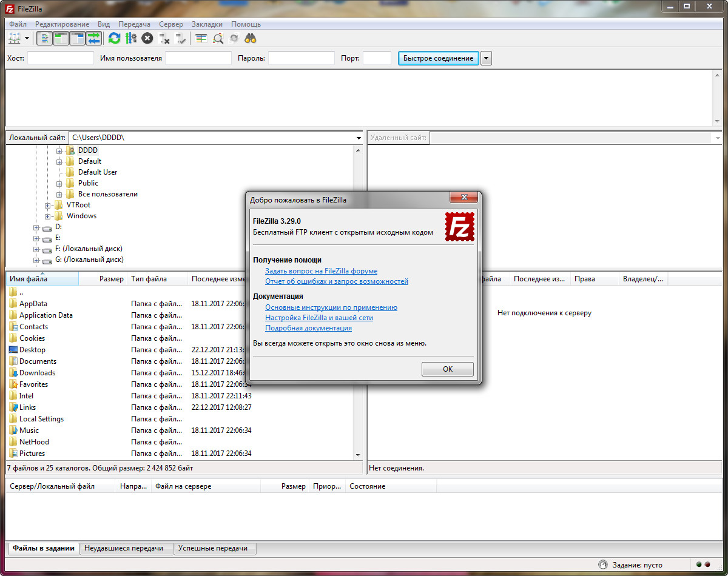
Task: Click the colored-rows table toolbar icon
Action: point(201,38)
